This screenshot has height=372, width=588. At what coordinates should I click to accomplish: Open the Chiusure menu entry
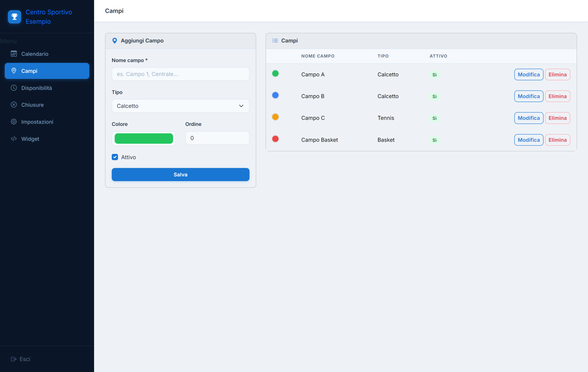pyautogui.click(x=47, y=105)
